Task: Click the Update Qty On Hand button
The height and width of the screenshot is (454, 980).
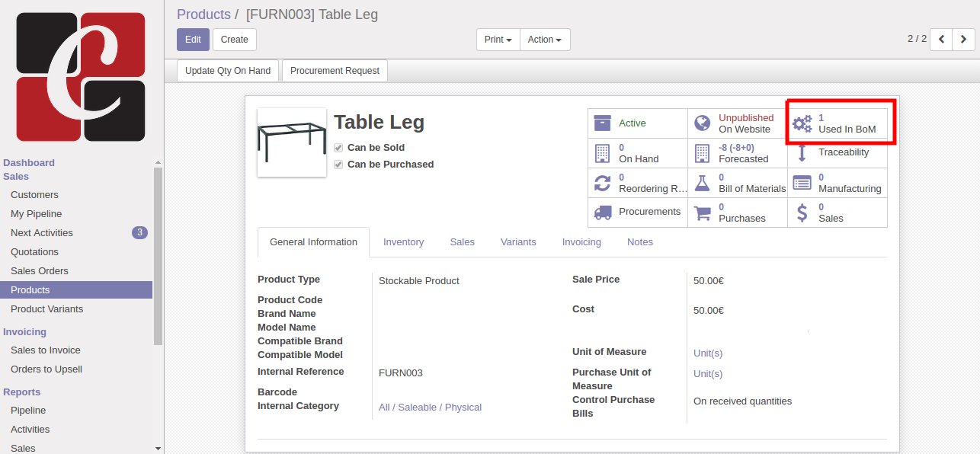Action: point(228,71)
